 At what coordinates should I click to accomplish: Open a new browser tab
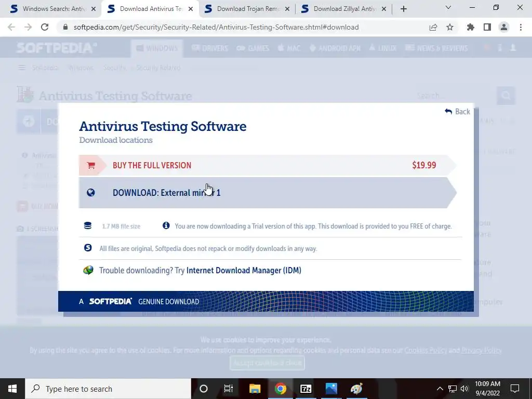[403, 9]
